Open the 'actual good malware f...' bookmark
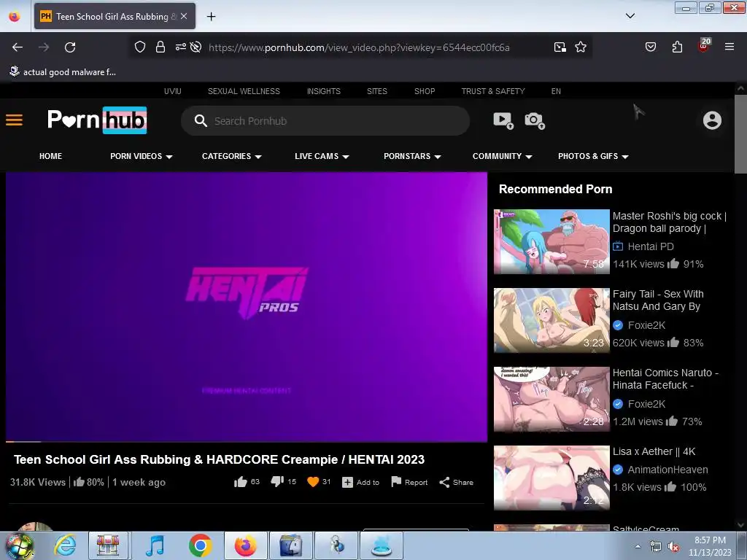 click(x=63, y=72)
